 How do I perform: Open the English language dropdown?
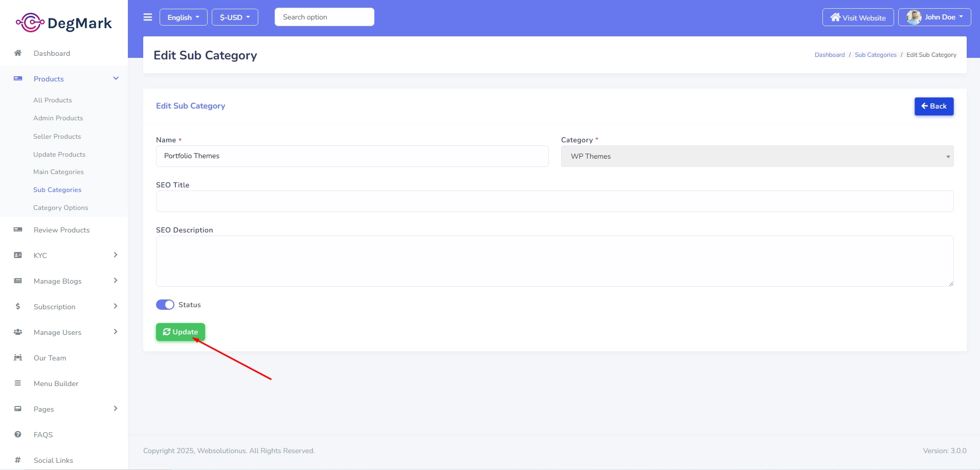[x=184, y=17]
